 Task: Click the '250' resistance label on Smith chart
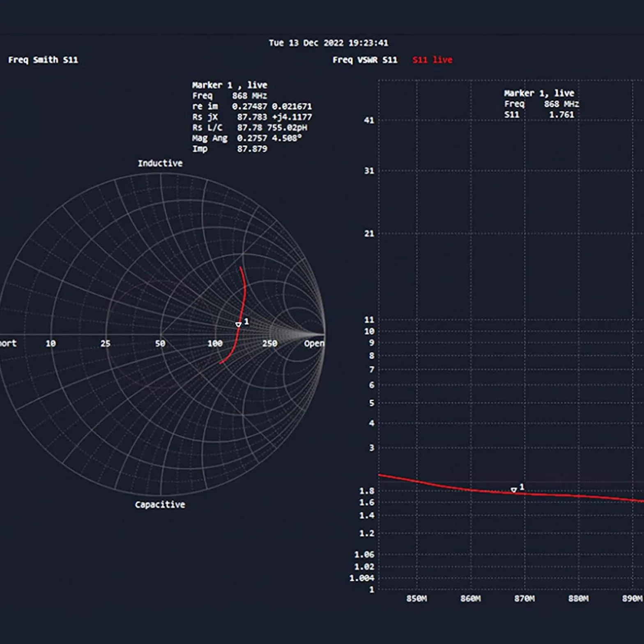pyautogui.click(x=270, y=343)
